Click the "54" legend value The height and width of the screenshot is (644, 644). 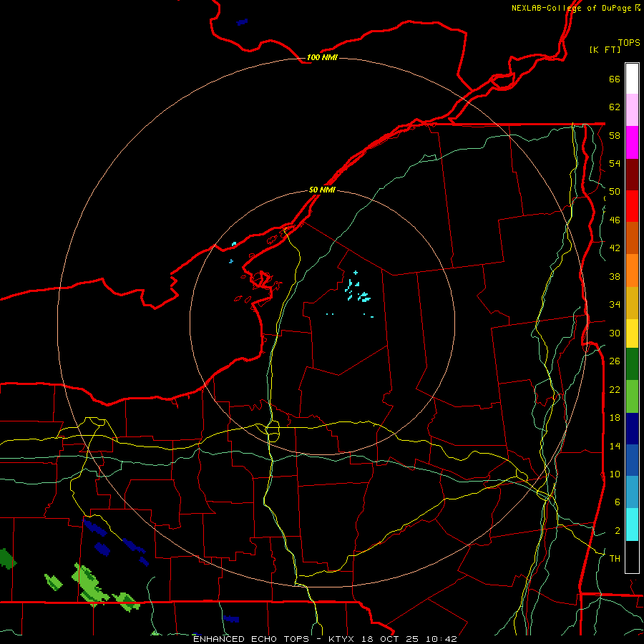point(615,163)
